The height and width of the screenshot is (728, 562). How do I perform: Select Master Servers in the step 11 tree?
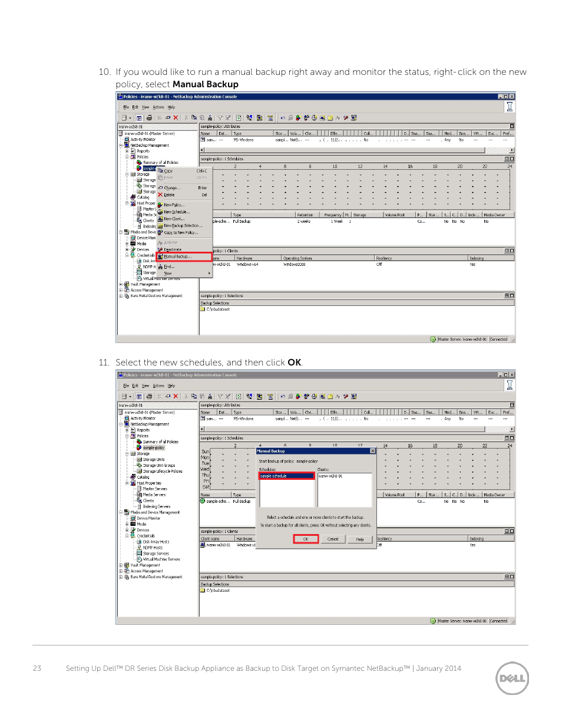[155, 489]
